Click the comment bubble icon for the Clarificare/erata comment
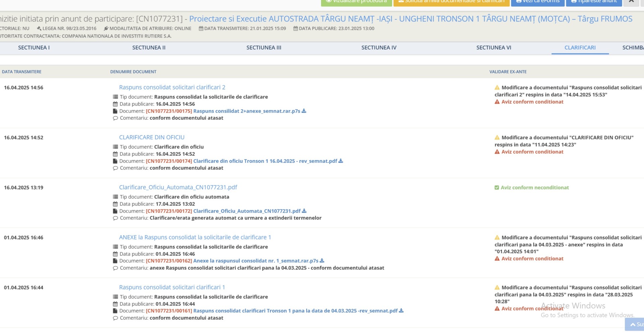The width and height of the screenshot is (644, 333). (115, 218)
